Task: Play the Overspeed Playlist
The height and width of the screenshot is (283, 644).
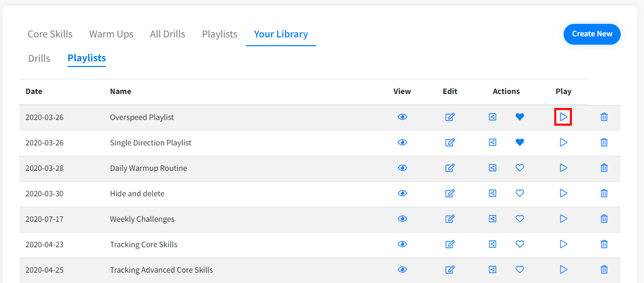Action: pyautogui.click(x=563, y=117)
